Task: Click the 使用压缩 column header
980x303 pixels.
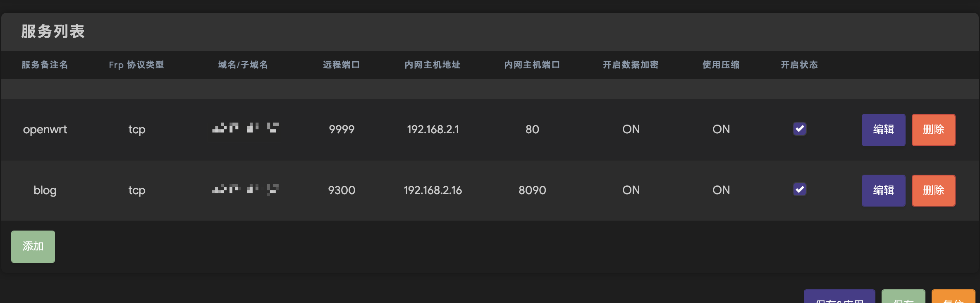Action: pyautogui.click(x=721, y=65)
